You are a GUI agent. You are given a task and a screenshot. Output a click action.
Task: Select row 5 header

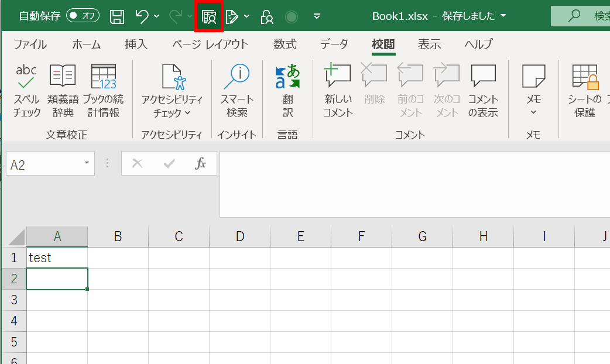click(15, 342)
